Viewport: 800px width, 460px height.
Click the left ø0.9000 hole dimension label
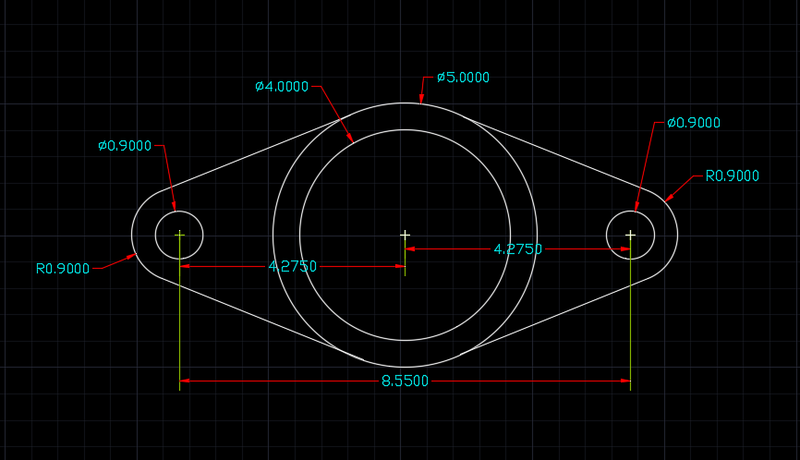click(125, 146)
